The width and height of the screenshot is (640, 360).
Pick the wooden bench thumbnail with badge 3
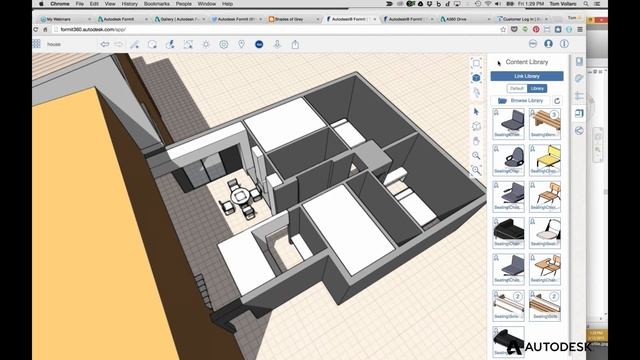click(x=545, y=124)
